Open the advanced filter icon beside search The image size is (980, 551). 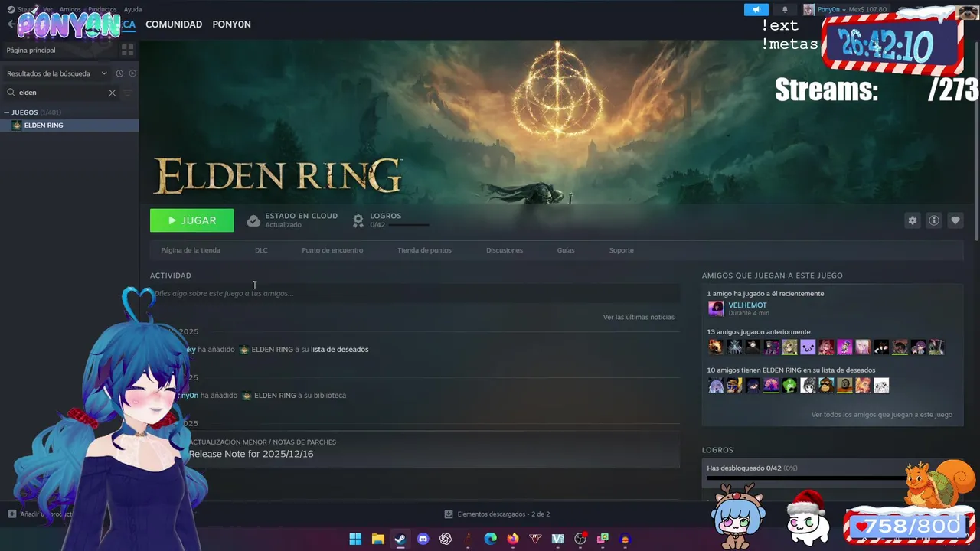(128, 93)
